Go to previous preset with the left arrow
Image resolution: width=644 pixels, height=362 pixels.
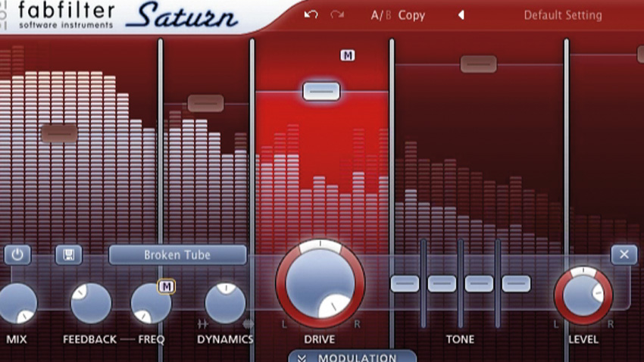461,15
